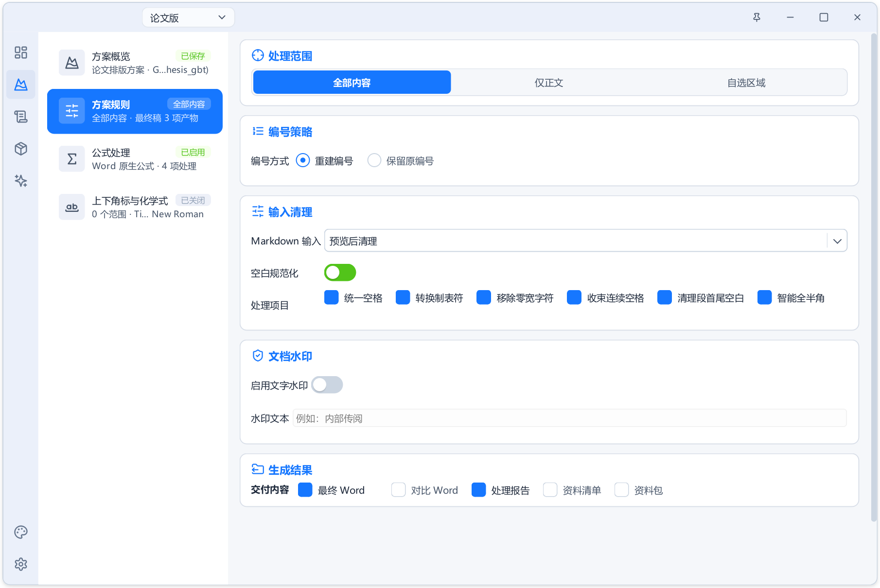Click the 文档水印 section heading
The height and width of the screenshot is (588, 880).
[290, 356]
